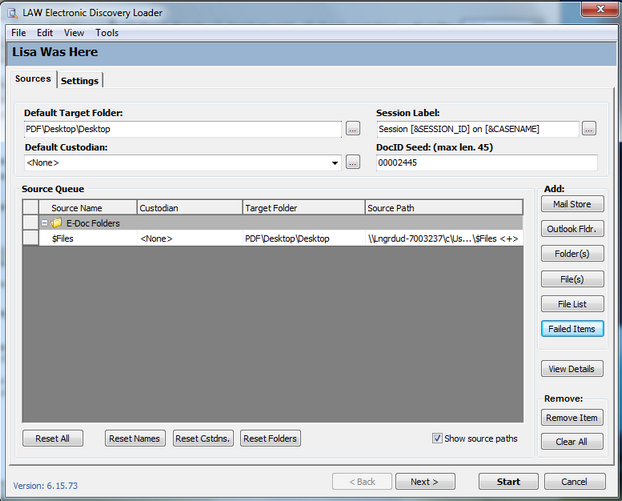Click the E-Doc Folders group row label
This screenshot has height=501, width=622.
93,223
